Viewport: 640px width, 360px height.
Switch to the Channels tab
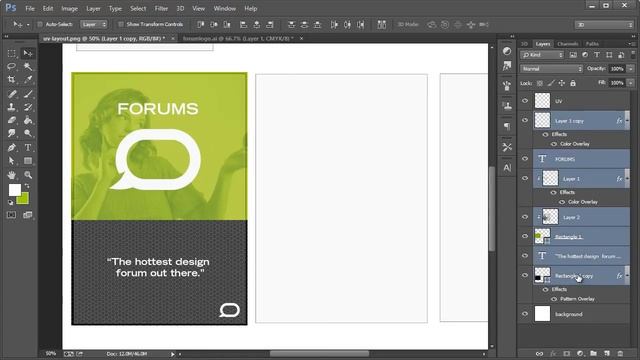point(567,44)
